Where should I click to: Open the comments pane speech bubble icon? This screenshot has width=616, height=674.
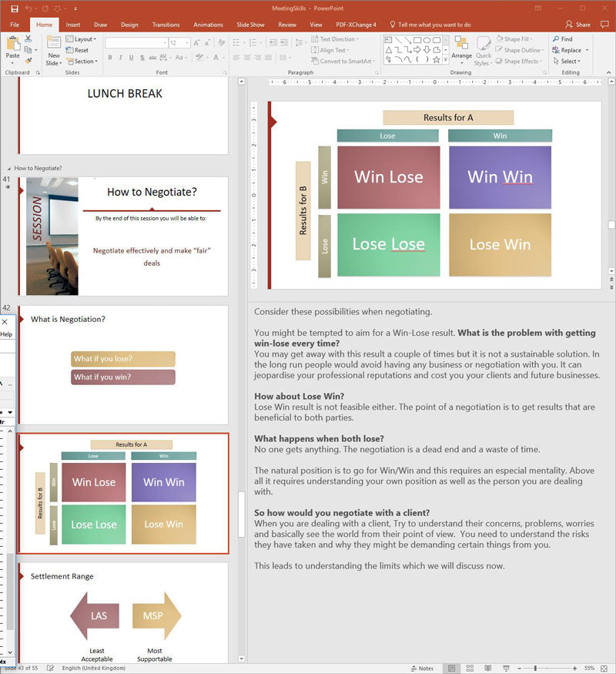pyautogui.click(x=604, y=25)
